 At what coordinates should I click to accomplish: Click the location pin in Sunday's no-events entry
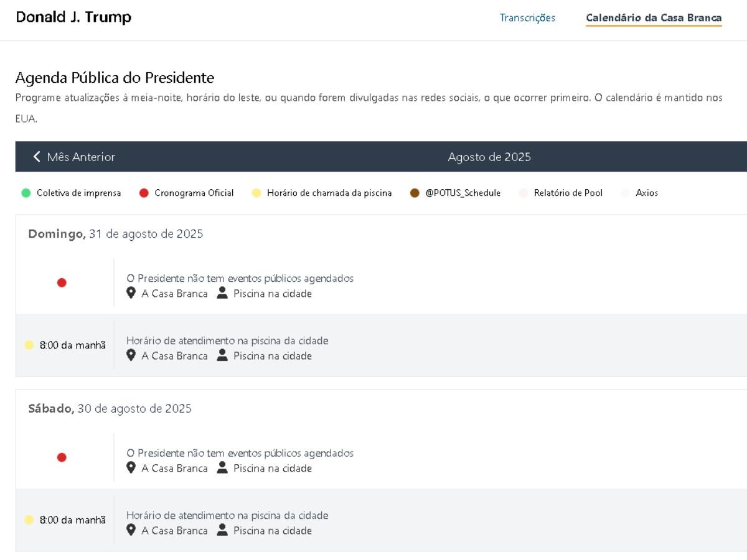[131, 293]
